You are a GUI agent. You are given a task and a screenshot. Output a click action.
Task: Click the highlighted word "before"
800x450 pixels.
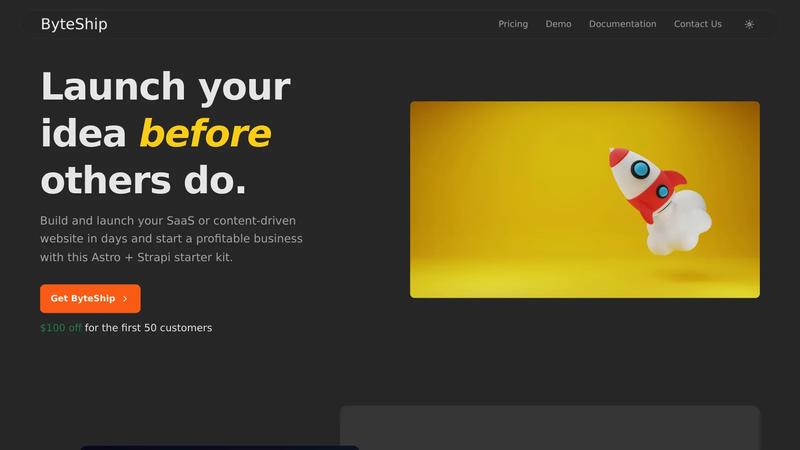point(205,134)
